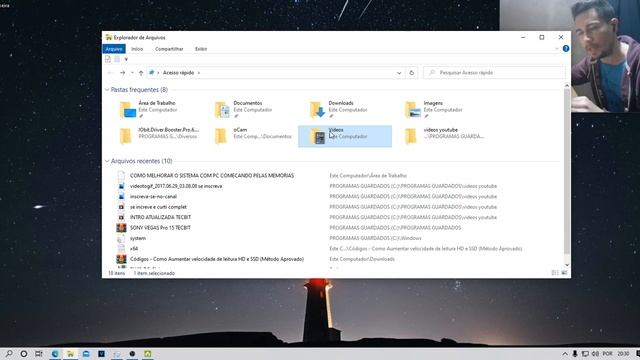Switch to the Início tab

pyautogui.click(x=137, y=49)
